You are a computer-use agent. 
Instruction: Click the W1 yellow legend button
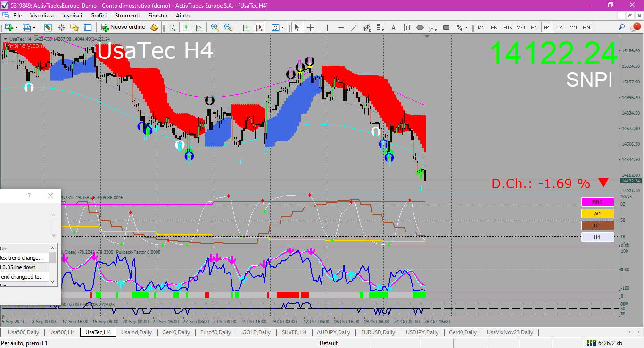tap(597, 214)
